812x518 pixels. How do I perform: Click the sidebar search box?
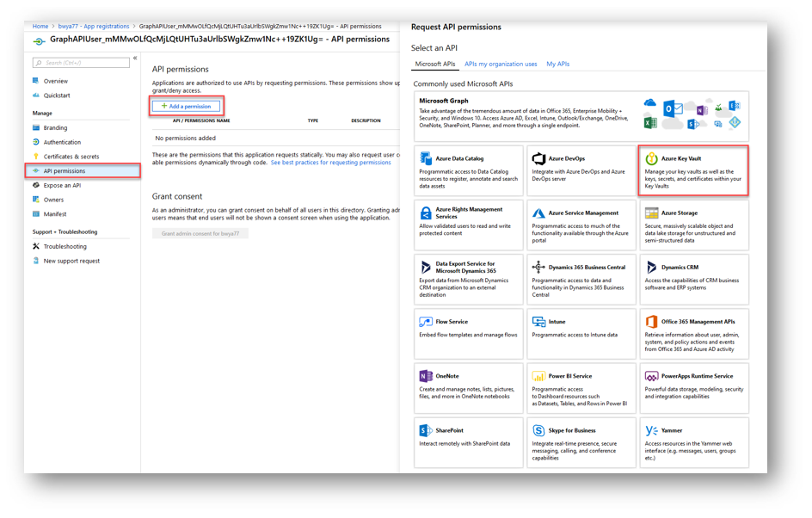pyautogui.click(x=81, y=63)
